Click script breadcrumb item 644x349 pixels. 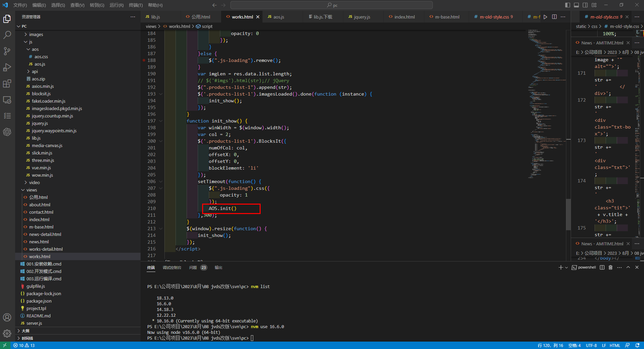204,26
